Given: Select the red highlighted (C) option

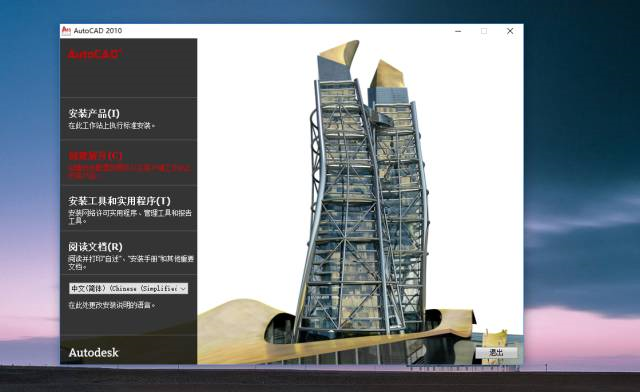Looking at the screenshot, I should (95, 156).
